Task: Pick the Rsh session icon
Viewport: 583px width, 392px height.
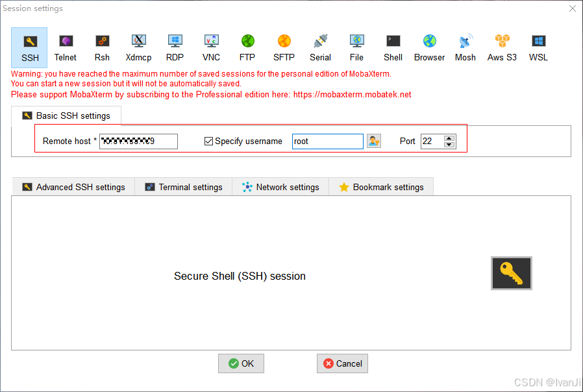Action: click(x=102, y=47)
